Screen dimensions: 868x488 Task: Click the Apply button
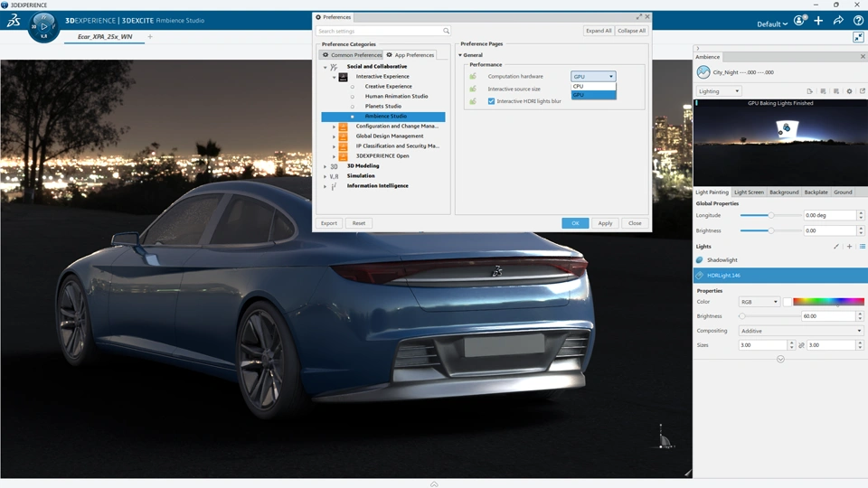[605, 223]
